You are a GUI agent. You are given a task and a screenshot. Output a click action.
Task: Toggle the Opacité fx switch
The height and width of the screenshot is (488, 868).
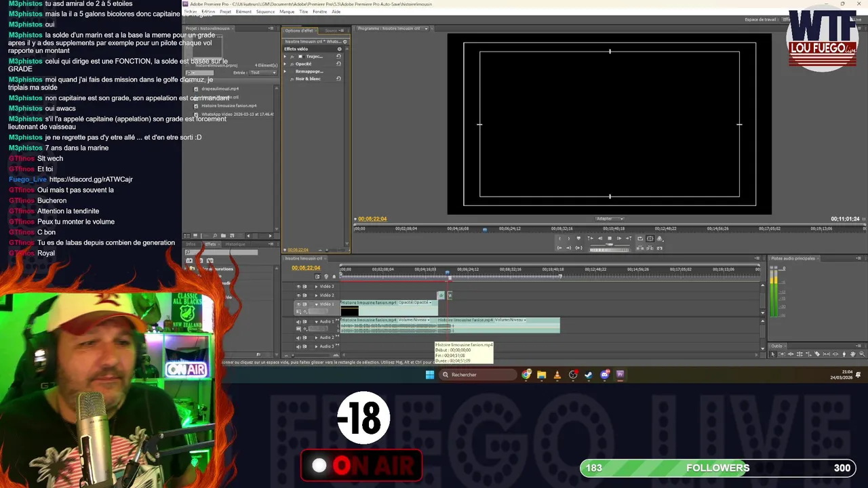(292, 64)
